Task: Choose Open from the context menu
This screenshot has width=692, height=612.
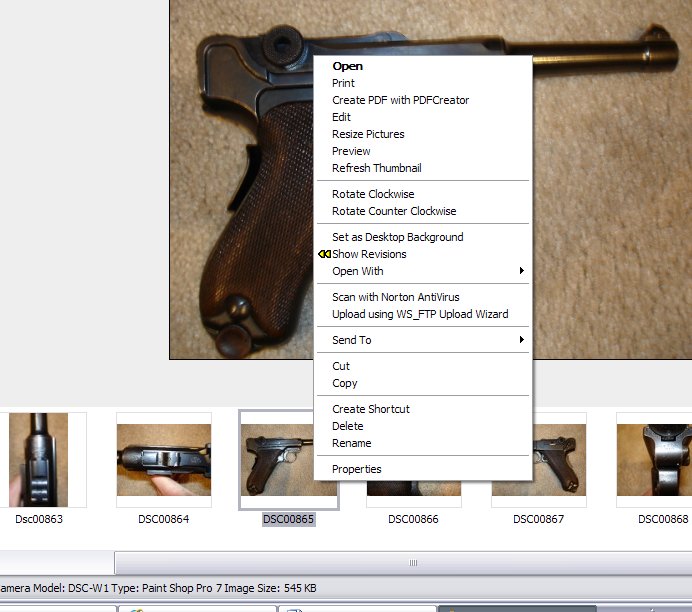Action: tap(423, 66)
